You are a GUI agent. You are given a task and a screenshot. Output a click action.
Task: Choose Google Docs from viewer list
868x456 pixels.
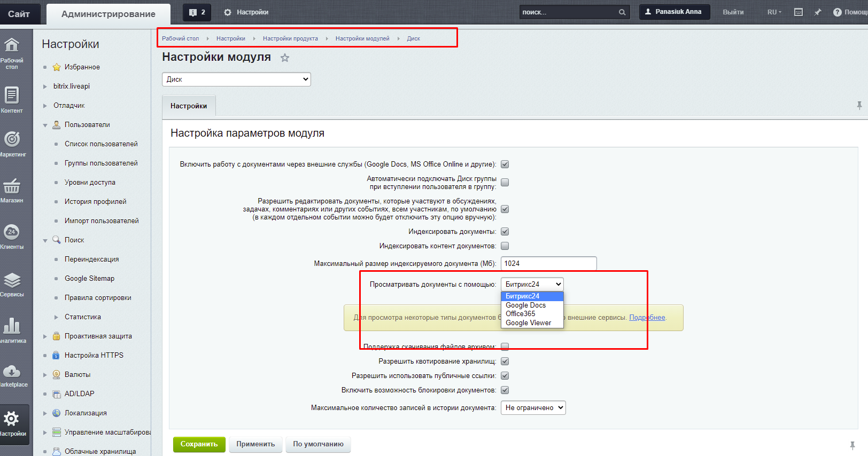point(525,305)
